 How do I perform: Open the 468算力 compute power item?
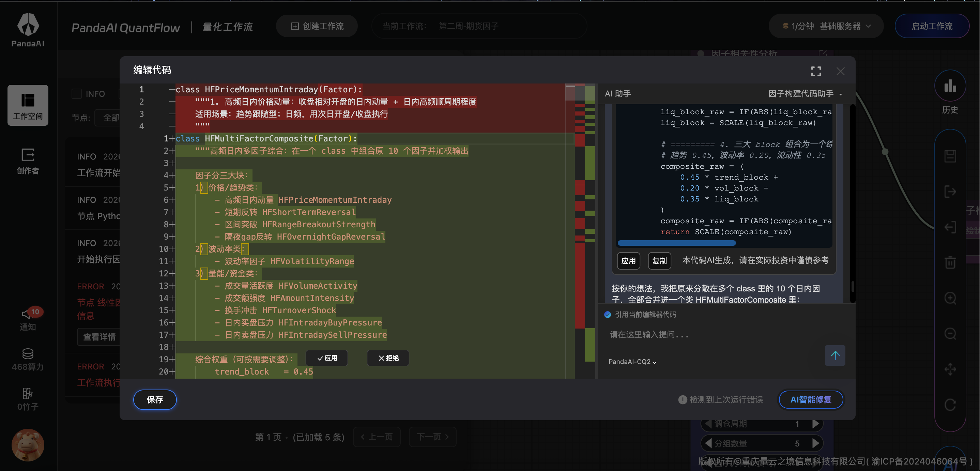click(x=28, y=360)
